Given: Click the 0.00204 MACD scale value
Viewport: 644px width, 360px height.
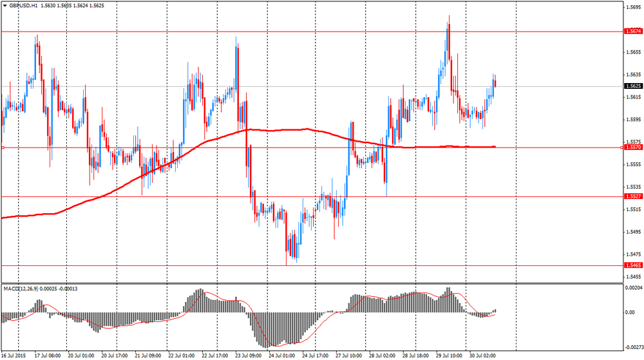Looking at the screenshot, I should point(633,288).
